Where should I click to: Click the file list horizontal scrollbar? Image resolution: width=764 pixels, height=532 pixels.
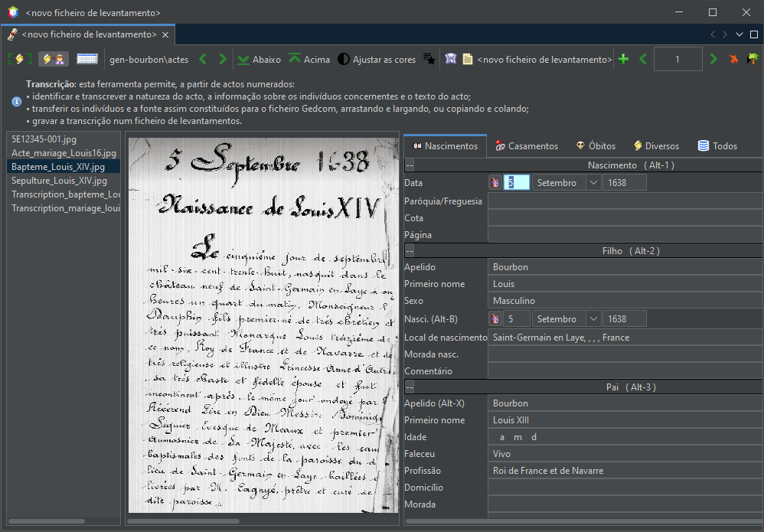[x=46, y=521]
